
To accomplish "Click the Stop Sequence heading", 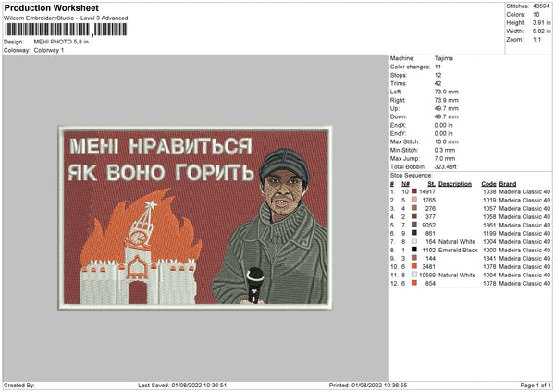I will [x=412, y=175].
